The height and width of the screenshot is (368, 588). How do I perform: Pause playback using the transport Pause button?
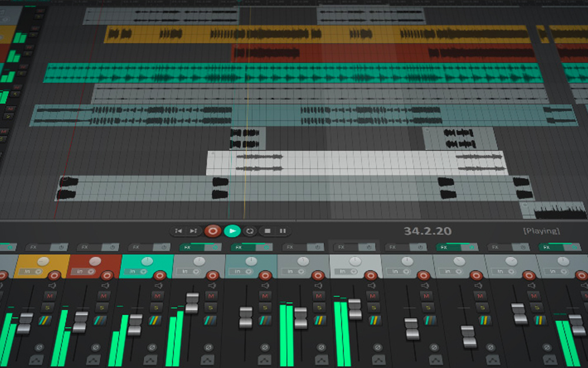point(282,231)
